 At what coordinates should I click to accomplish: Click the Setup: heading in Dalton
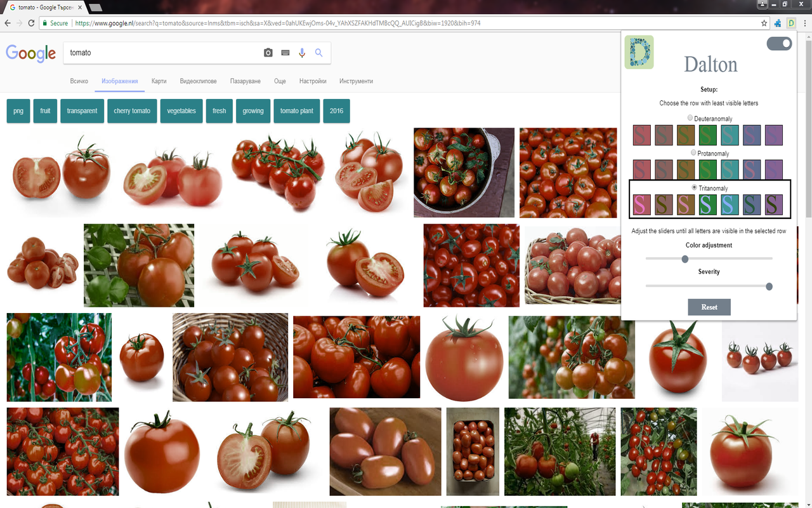709,90
